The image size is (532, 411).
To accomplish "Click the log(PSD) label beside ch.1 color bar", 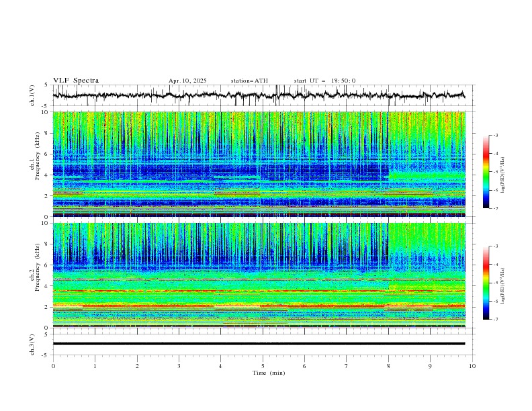I will (x=503, y=175).
